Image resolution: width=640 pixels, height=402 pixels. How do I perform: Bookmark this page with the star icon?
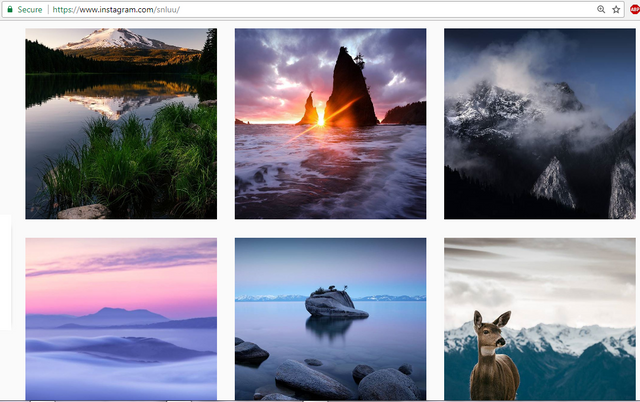click(x=616, y=9)
